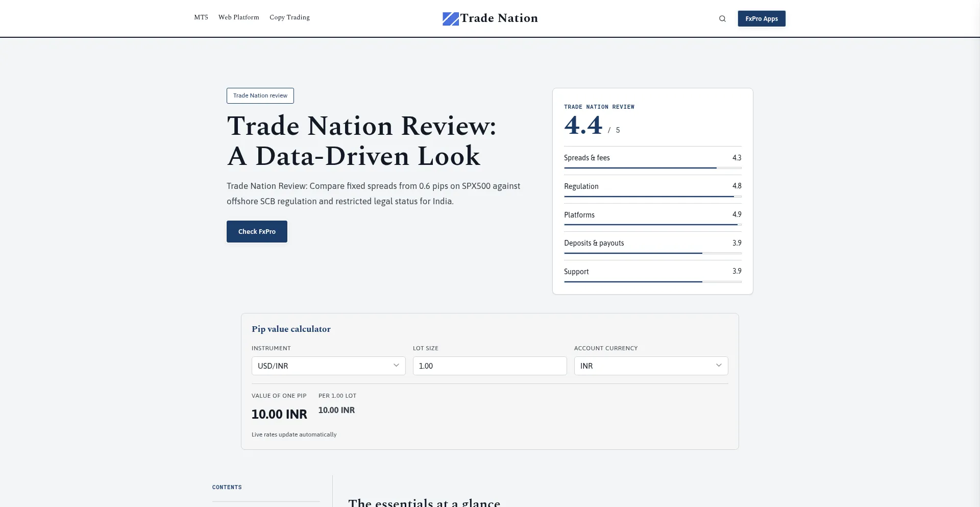Viewport: 980px width, 507px height.
Task: Open the MT5 menu item
Action: click(201, 17)
